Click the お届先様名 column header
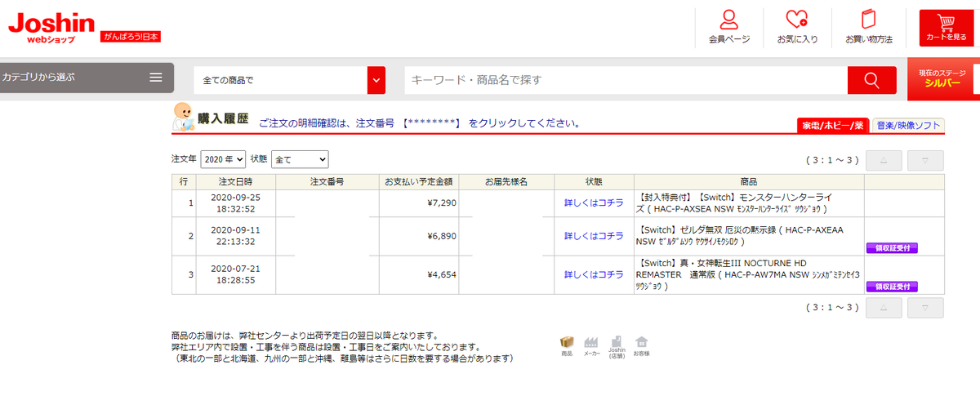Screen dimensions: 980x405 [x=506, y=181]
